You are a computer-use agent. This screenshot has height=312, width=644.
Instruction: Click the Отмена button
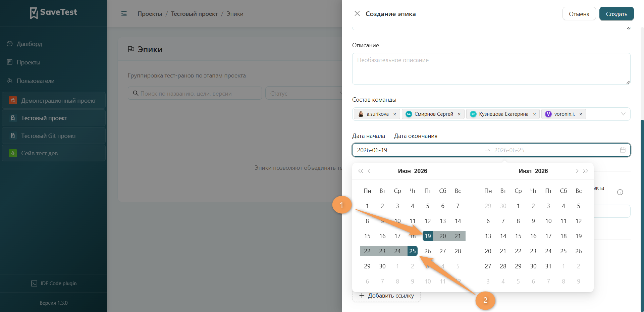pos(579,14)
